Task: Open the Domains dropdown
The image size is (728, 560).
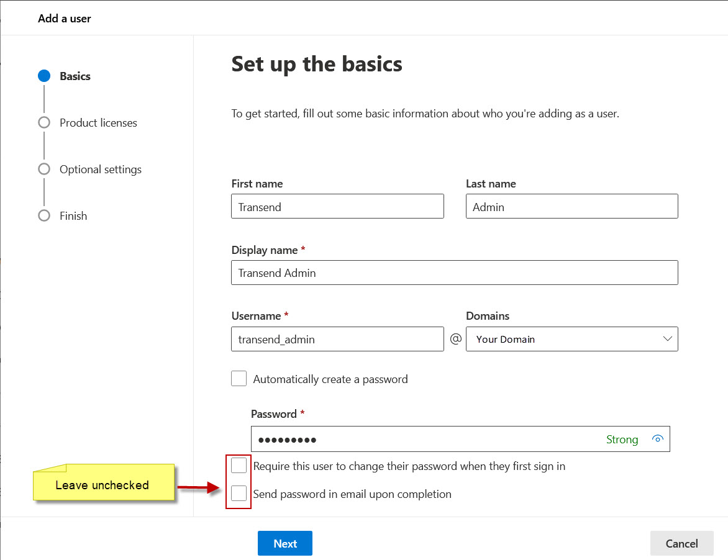Action: tap(571, 339)
